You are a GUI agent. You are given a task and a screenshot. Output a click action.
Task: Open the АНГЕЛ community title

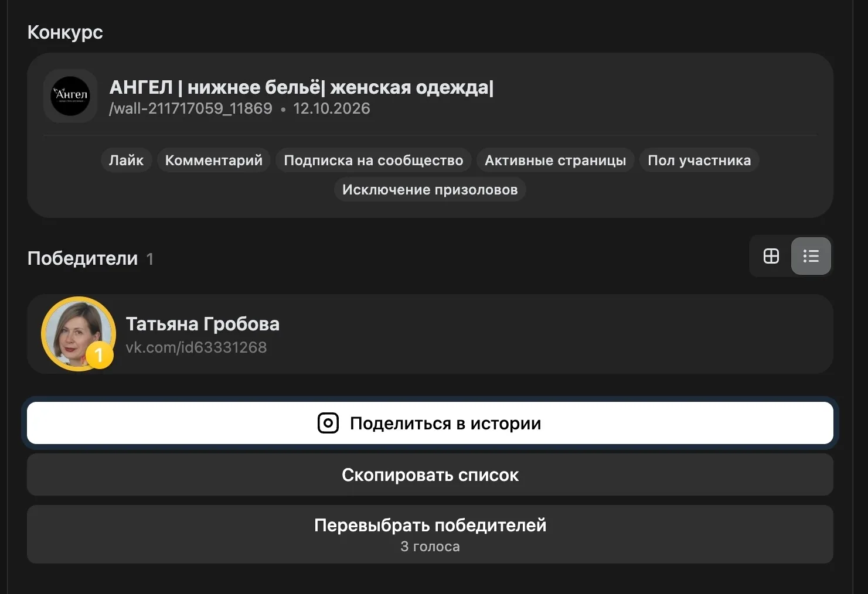pyautogui.click(x=301, y=87)
